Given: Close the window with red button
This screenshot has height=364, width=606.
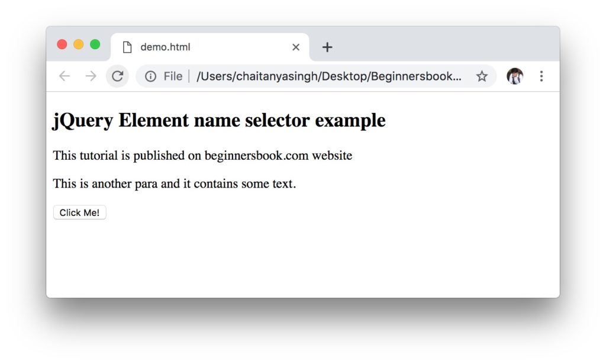Looking at the screenshot, I should click(x=62, y=44).
